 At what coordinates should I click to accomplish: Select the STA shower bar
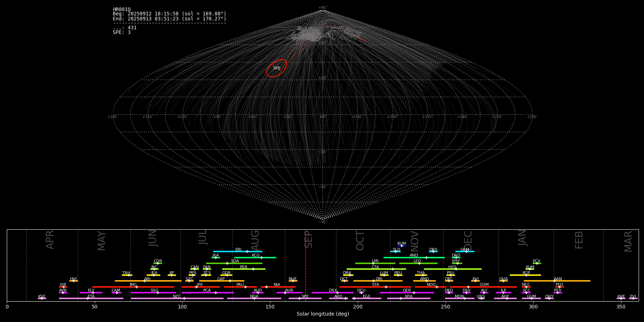(x=375, y=287)
